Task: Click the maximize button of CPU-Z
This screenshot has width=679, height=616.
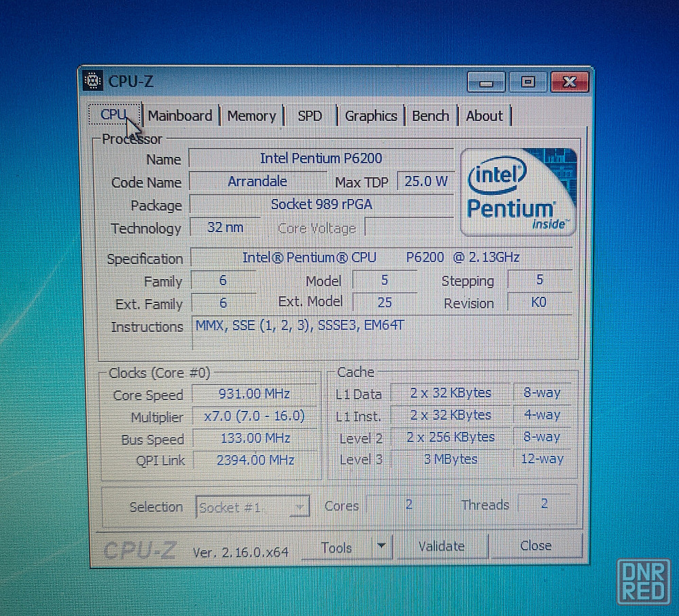Action: point(528,82)
